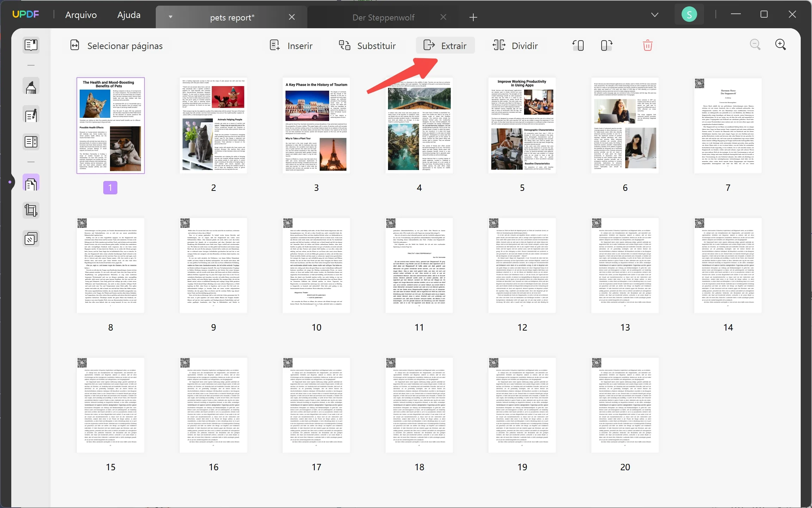Switch to the Der Steppenwolf tab
Image resolution: width=812 pixels, height=508 pixels.
coord(383,17)
